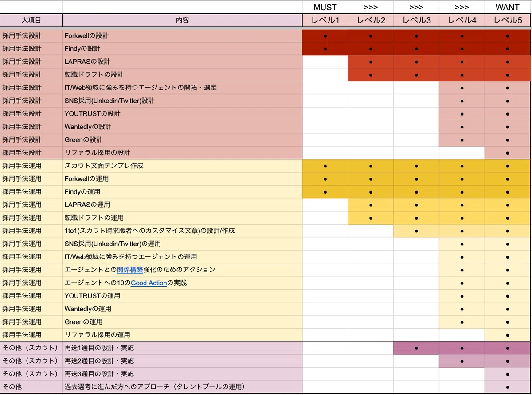Open the Good Action hyperlink
Viewport: 532px width, 395px height.
pyautogui.click(x=149, y=283)
